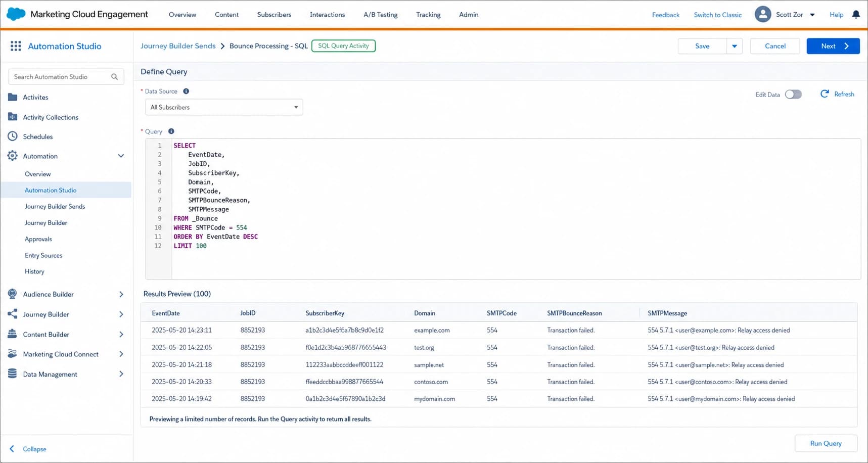Viewport: 868px width, 463px height.
Task: Click the breadcrumb chevron separator
Action: 222,46
